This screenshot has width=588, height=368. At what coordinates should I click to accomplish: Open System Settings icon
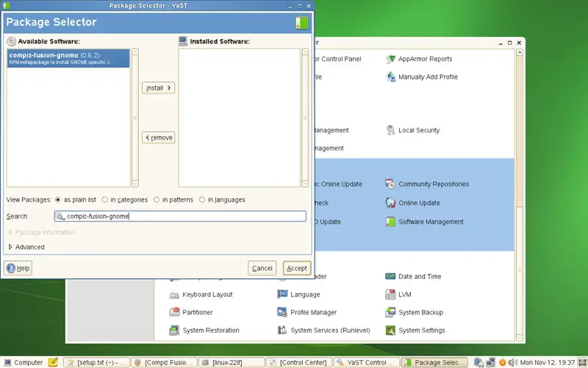(x=390, y=330)
